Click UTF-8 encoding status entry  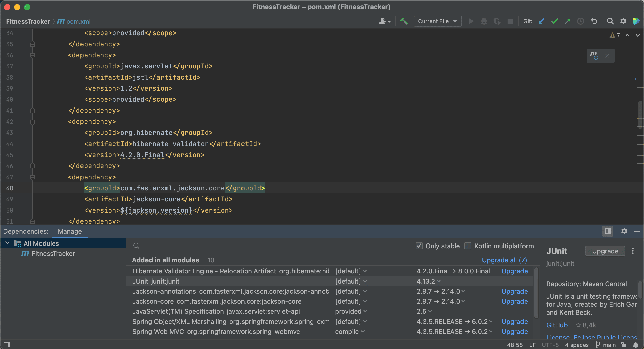pos(550,345)
